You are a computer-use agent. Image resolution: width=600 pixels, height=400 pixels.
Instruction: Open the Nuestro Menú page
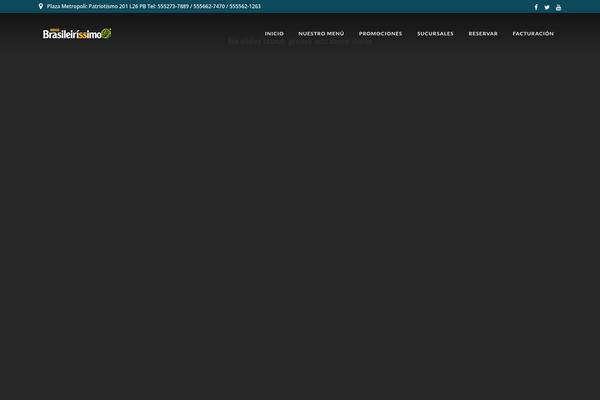coord(321,34)
